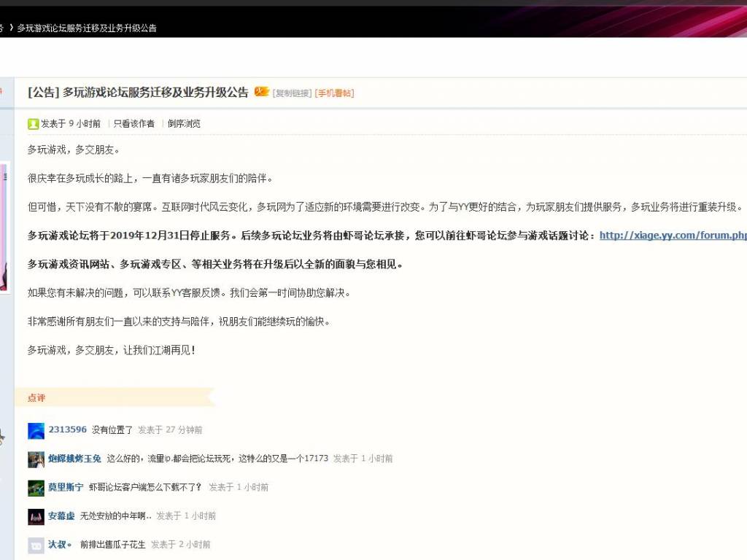Open user profile 莫里斯宁
The width and height of the screenshot is (747, 560).
click(66, 487)
